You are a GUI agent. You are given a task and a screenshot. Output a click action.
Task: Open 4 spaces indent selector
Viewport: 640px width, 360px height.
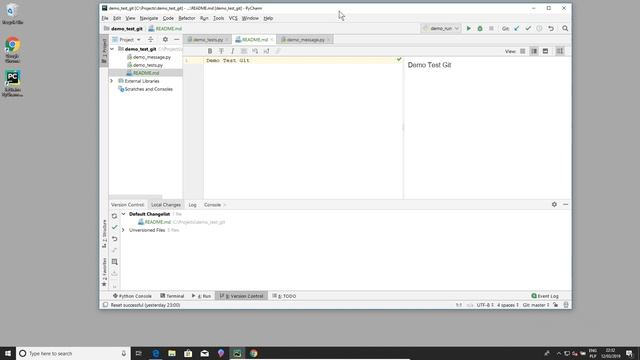pos(508,305)
